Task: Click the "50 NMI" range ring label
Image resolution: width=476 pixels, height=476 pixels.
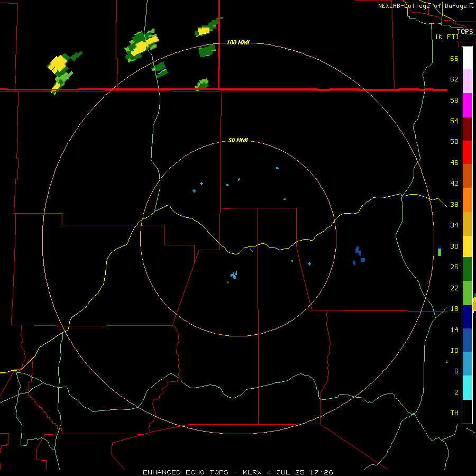Action: [238, 140]
